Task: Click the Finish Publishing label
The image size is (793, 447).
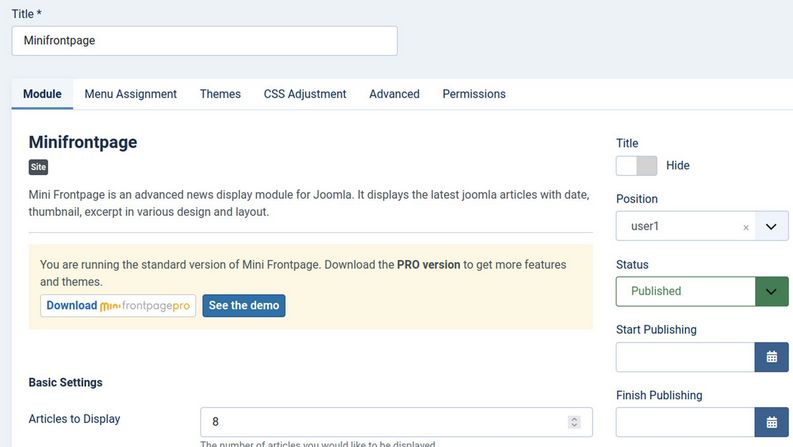Action: 659,395
